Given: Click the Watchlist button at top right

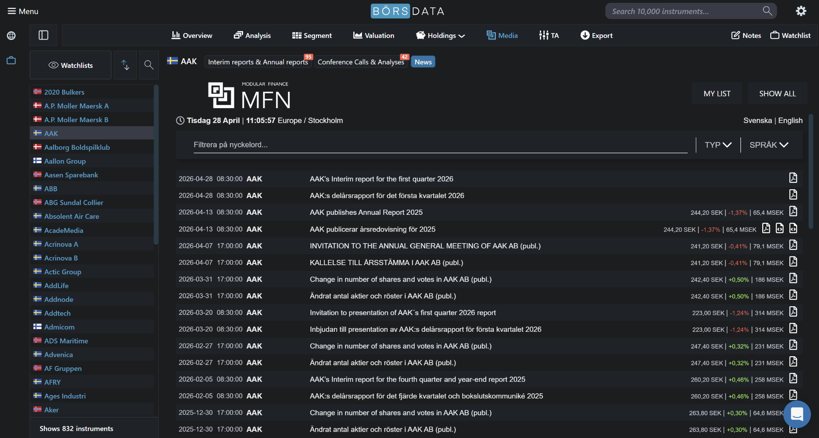Looking at the screenshot, I should pyautogui.click(x=790, y=35).
